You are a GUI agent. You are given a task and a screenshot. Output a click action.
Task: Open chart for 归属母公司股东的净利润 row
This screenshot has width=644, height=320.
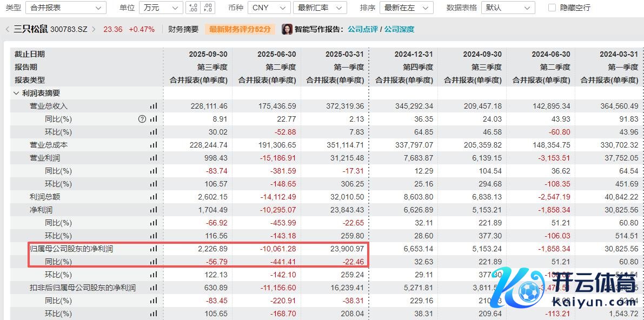coord(154,249)
